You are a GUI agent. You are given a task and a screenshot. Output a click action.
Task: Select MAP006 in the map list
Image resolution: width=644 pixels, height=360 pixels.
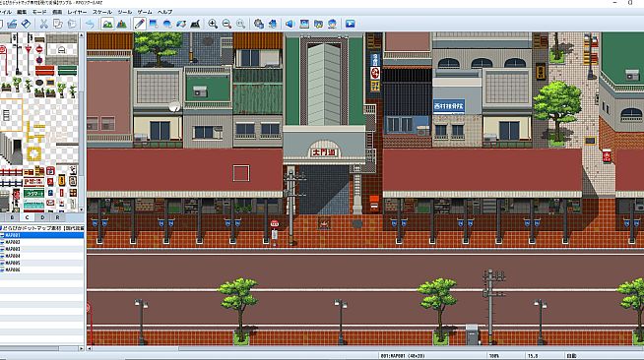click(42, 270)
